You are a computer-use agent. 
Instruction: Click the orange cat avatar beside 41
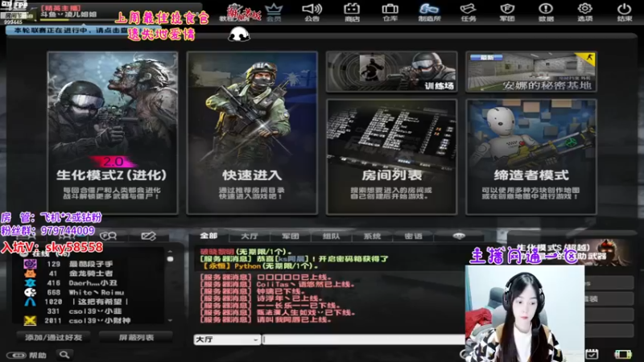(30, 274)
